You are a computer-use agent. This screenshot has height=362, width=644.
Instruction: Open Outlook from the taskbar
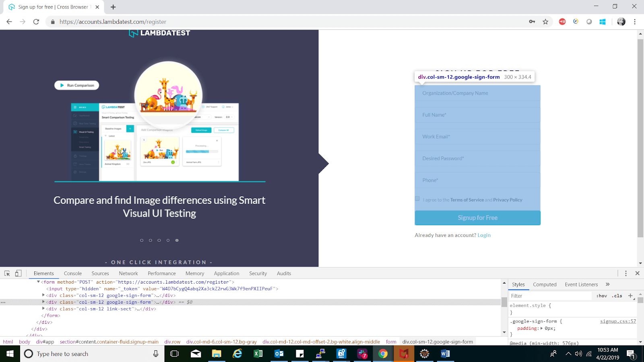279,354
